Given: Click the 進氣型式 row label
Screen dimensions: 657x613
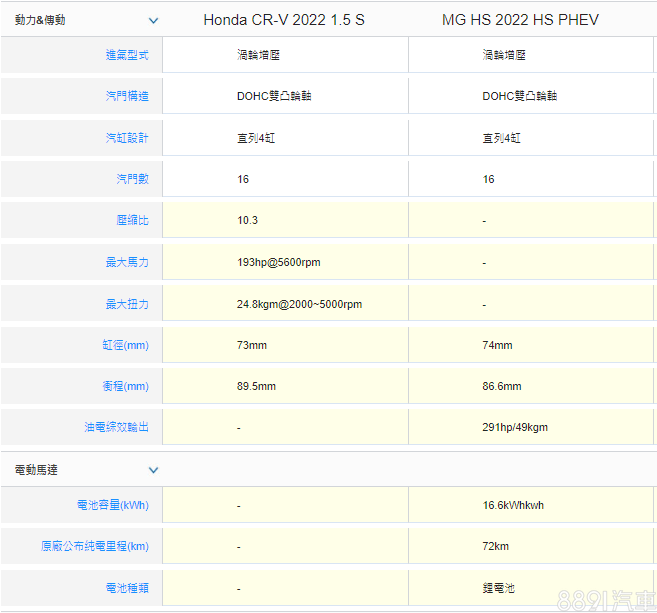Looking at the screenshot, I should pyautogui.click(x=127, y=55).
